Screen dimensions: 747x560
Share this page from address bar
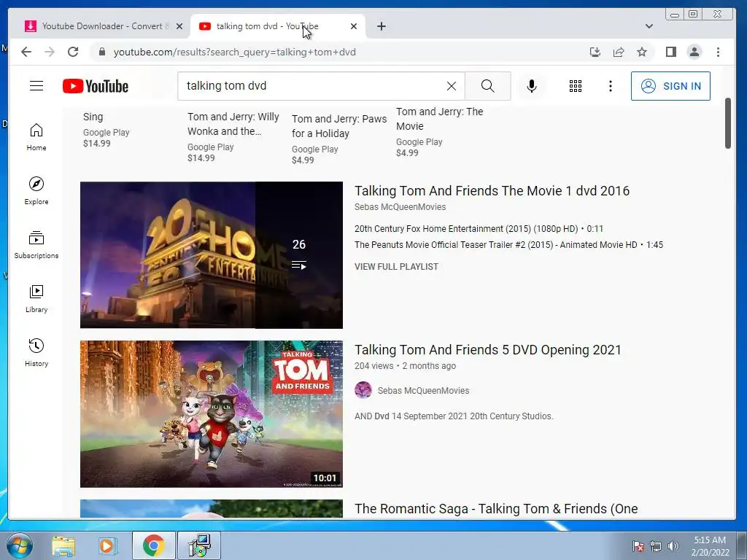click(x=619, y=52)
